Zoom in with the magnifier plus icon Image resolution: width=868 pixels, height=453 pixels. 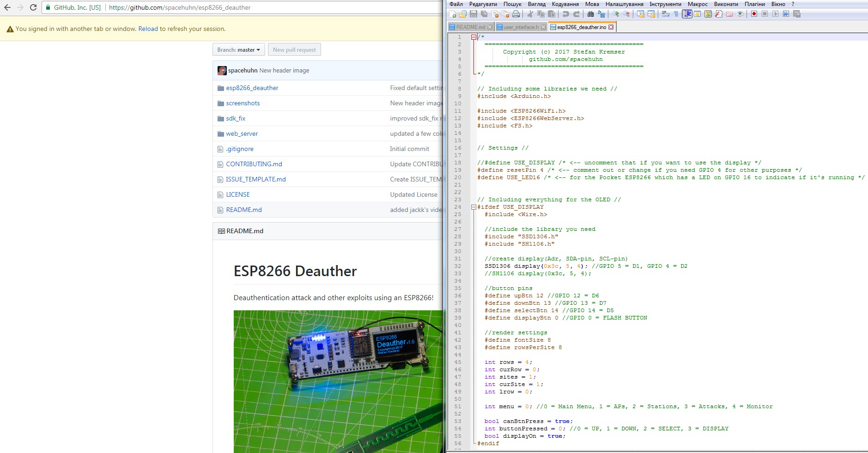(616, 14)
